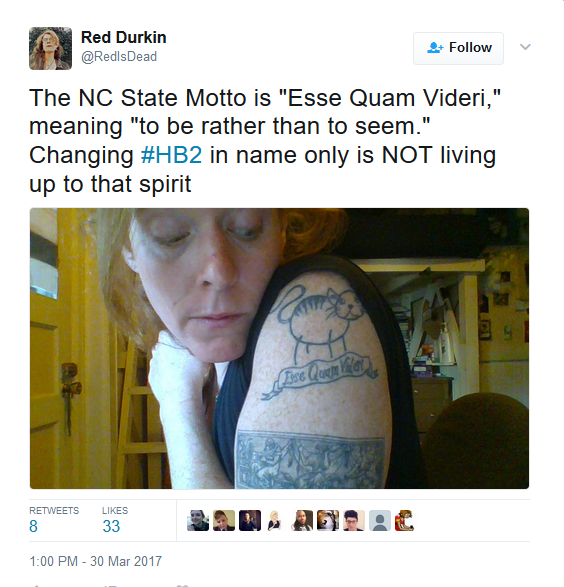Click the sixth liker avatar with orange tones
This screenshot has height=587, width=564.
click(328, 520)
